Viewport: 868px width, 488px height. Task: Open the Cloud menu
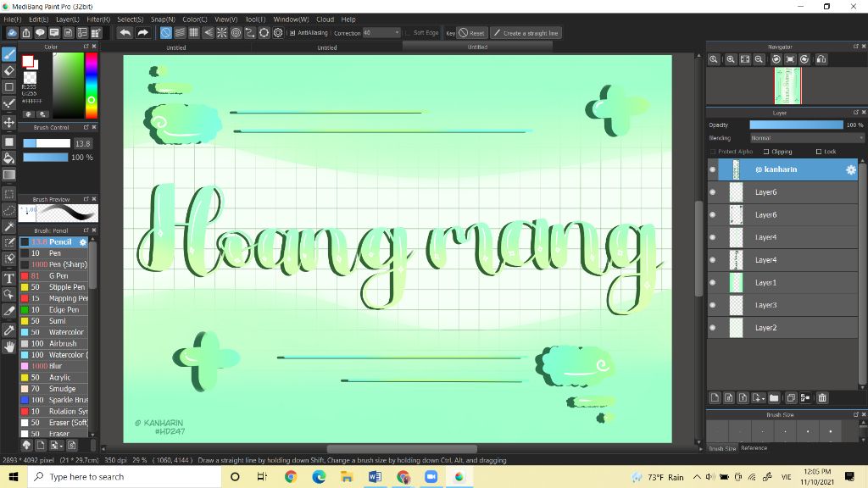(x=325, y=19)
